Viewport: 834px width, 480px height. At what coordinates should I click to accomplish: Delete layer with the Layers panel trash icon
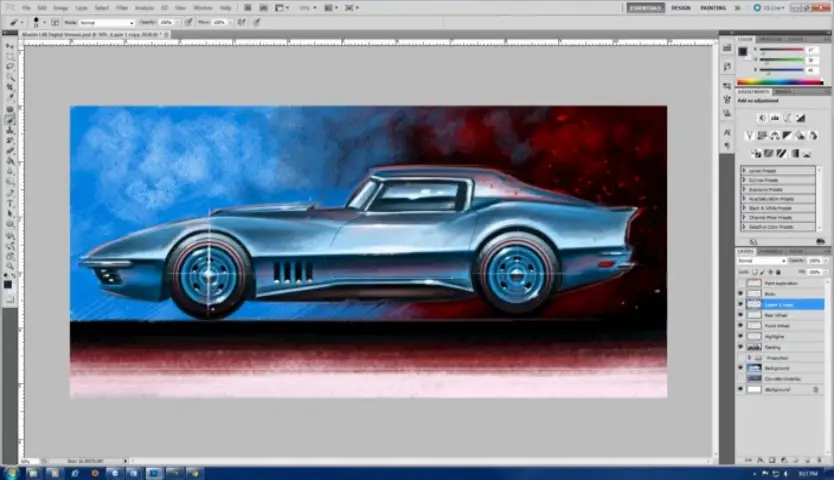point(819,460)
